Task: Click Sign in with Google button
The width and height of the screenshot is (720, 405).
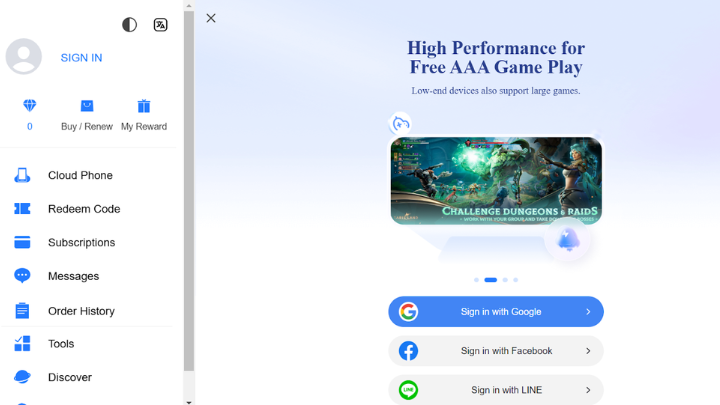Action: coord(496,312)
